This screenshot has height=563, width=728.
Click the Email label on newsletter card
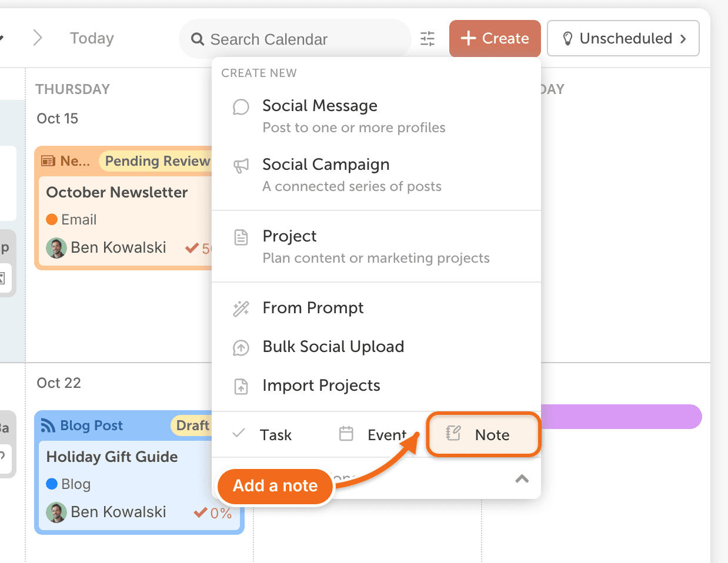click(79, 220)
